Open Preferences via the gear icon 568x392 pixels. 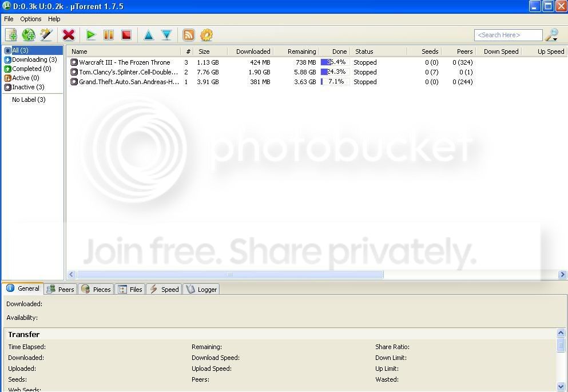point(206,35)
